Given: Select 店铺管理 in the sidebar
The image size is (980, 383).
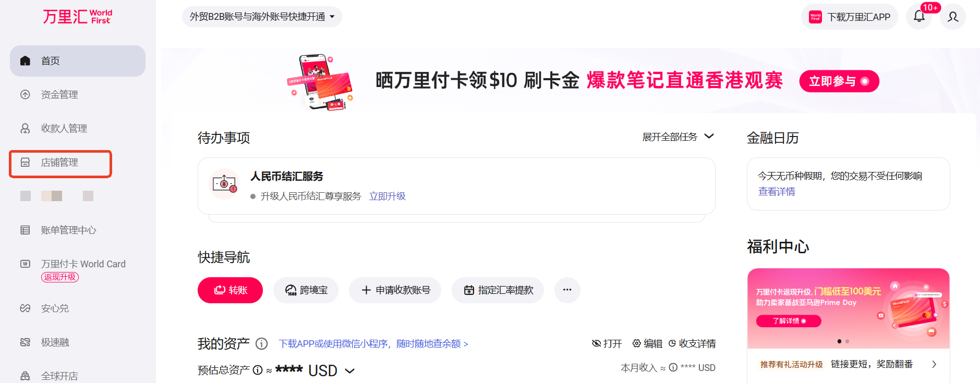Looking at the screenshot, I should tap(59, 163).
